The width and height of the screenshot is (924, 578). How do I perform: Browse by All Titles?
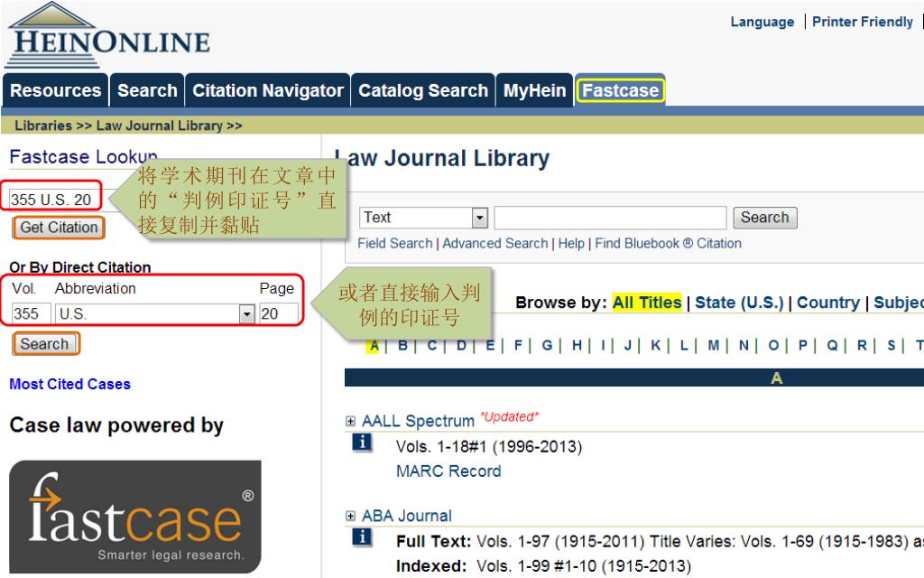[x=646, y=303]
